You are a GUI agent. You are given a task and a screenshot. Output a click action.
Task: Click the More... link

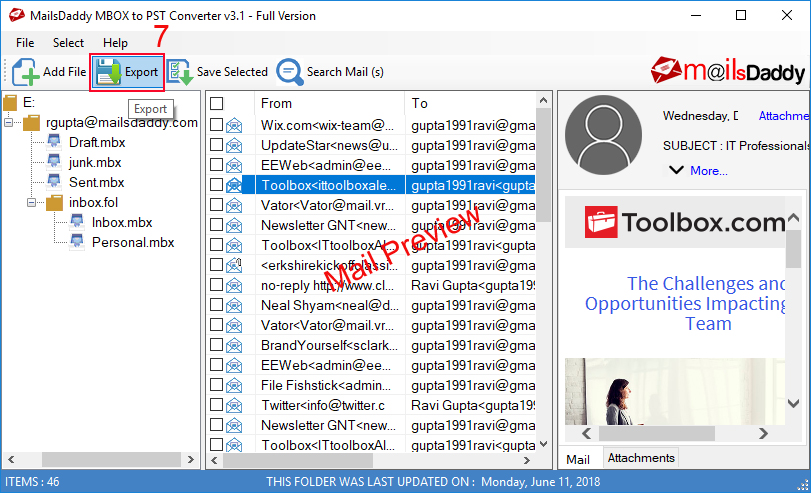click(709, 171)
